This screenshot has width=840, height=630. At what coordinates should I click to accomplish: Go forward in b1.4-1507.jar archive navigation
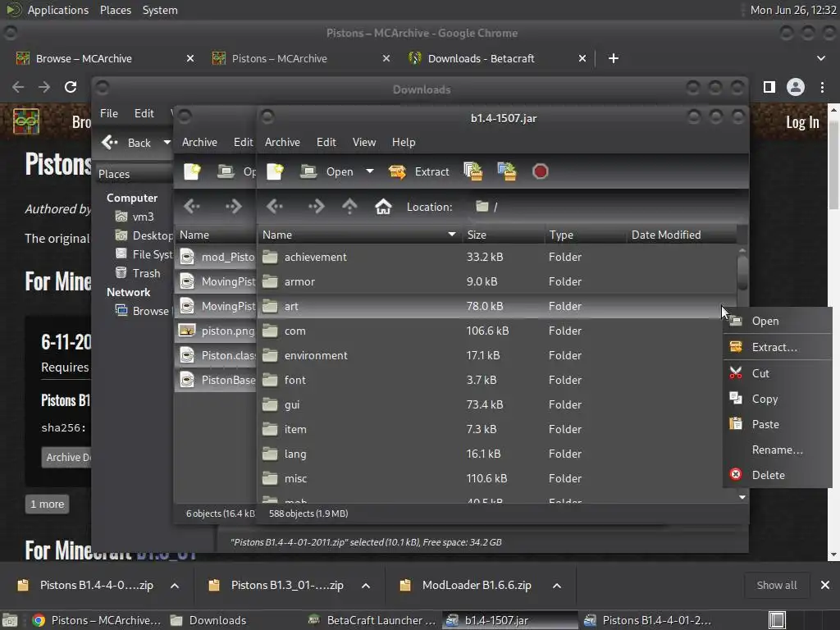[x=316, y=206]
